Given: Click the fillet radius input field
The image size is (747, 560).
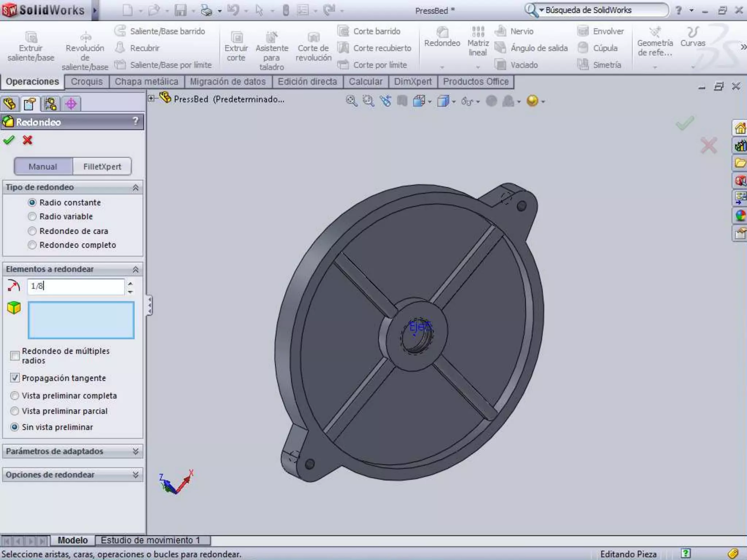Looking at the screenshot, I should click(76, 286).
